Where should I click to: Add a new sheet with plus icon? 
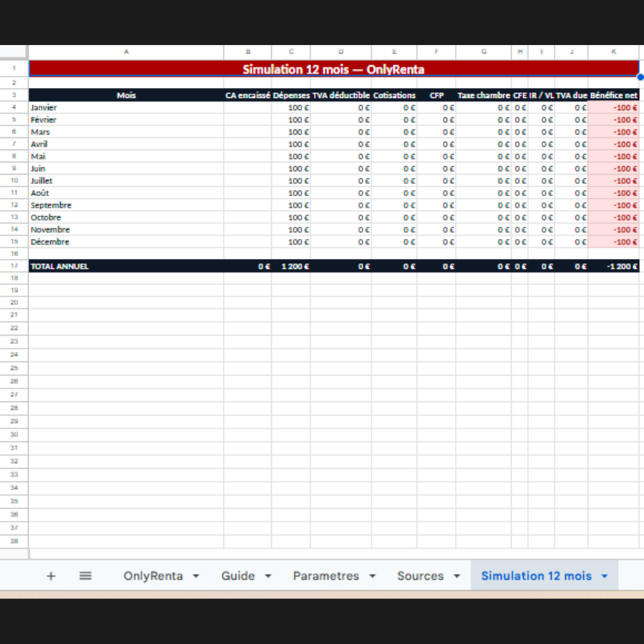click(x=51, y=576)
